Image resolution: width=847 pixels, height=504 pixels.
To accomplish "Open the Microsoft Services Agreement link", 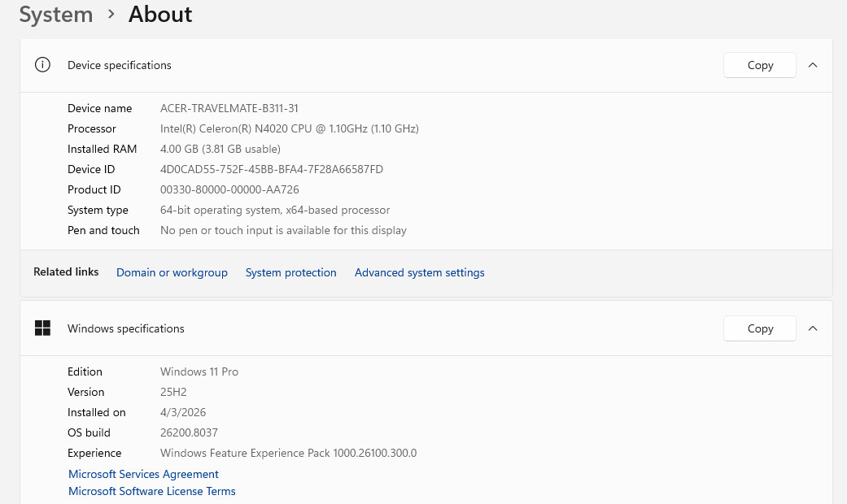I will pos(143,474).
